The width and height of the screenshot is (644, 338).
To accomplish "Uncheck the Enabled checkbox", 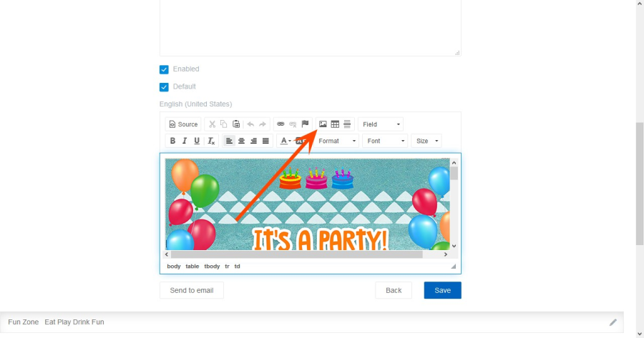I will (164, 69).
